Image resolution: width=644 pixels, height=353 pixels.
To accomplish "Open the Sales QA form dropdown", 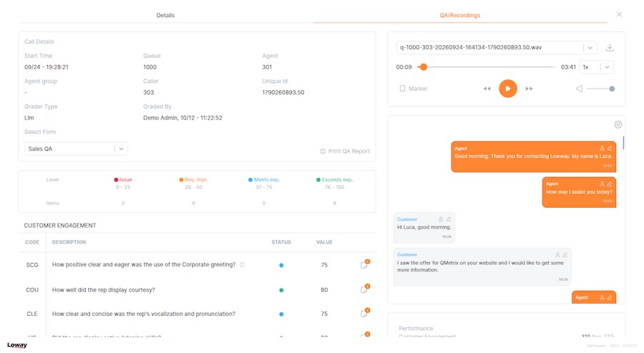I will pos(76,149).
